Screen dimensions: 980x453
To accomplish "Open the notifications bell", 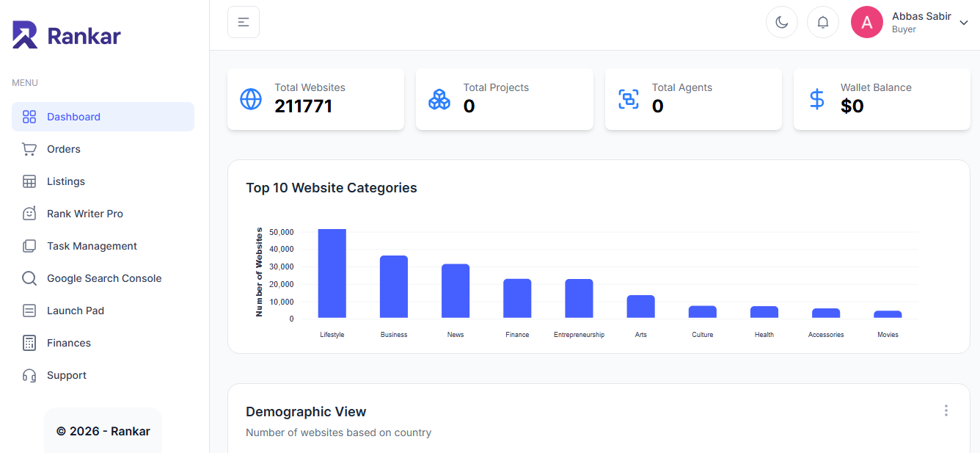I will (822, 22).
